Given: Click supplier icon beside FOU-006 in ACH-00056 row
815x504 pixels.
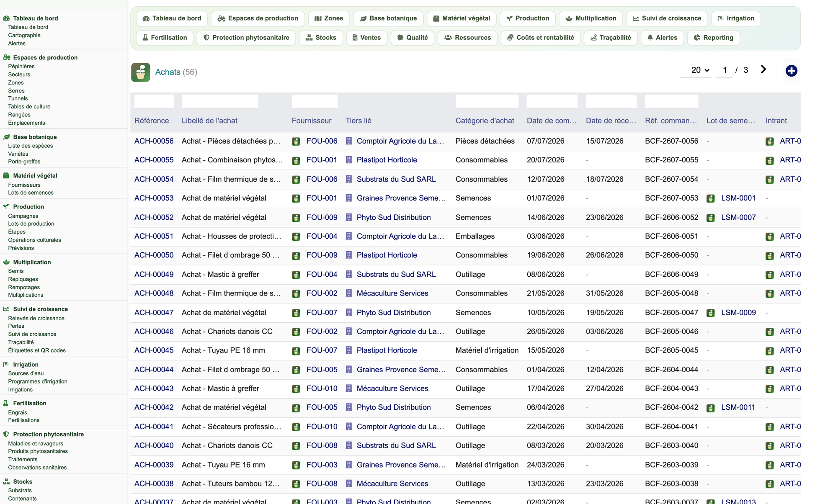Looking at the screenshot, I should coord(296,141).
